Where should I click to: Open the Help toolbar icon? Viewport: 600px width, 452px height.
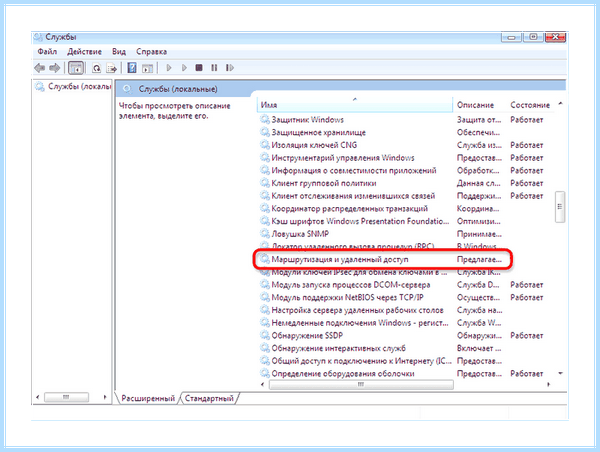[x=132, y=68]
